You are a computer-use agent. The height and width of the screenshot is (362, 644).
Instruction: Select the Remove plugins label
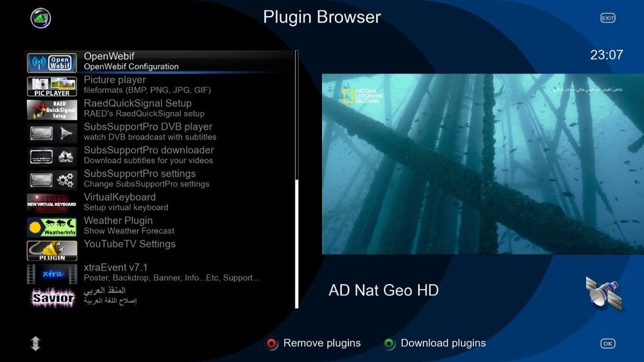(322, 343)
